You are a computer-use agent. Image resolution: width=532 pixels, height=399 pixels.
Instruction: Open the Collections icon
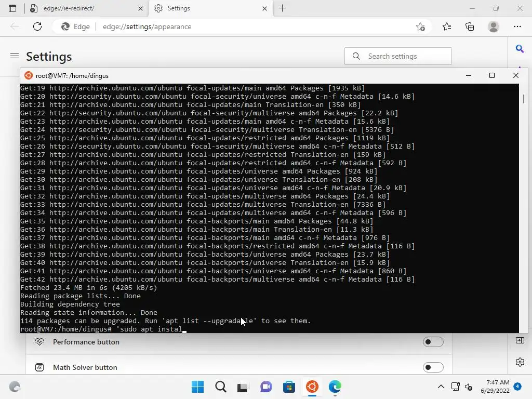(470, 26)
